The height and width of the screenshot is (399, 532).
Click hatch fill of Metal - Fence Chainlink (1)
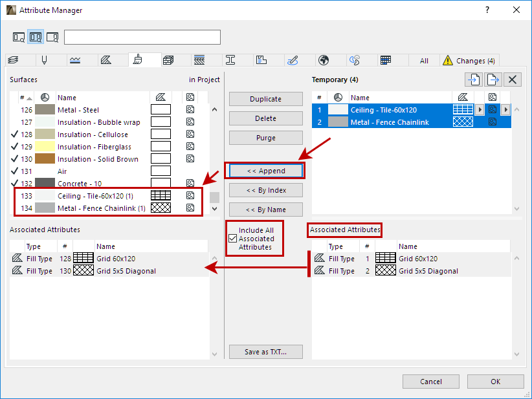(x=161, y=208)
